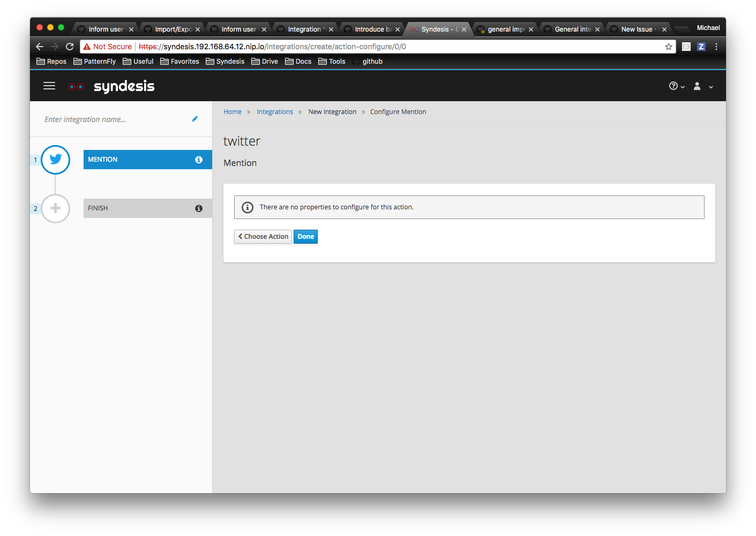Close the Syndesis browser tab
756x536 pixels.
(x=464, y=29)
